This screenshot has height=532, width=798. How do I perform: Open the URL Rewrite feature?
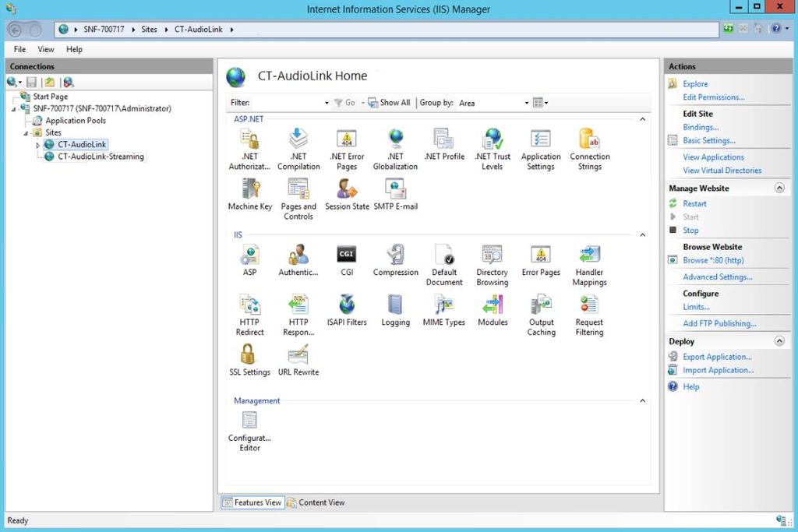click(x=298, y=360)
